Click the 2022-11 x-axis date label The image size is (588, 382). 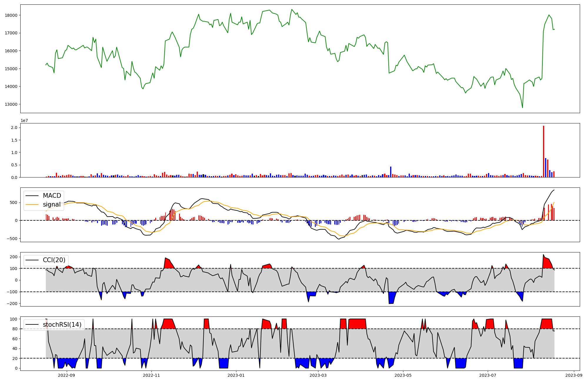pos(151,375)
